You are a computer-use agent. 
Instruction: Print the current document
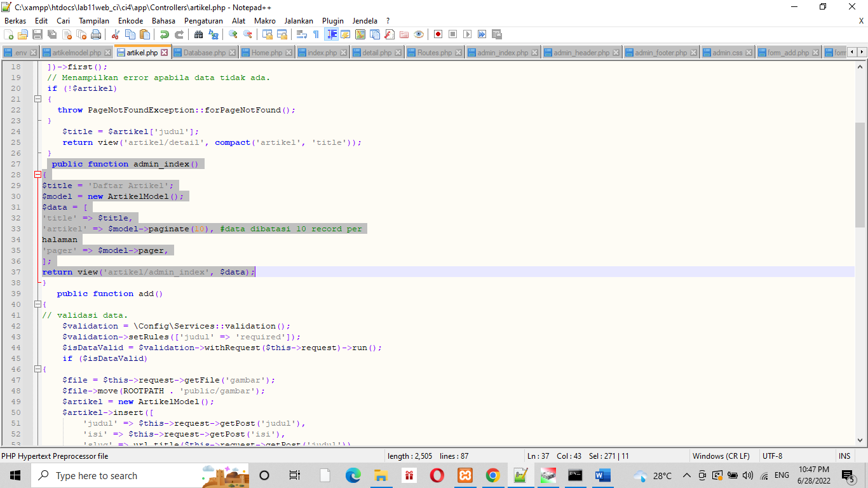(96, 34)
